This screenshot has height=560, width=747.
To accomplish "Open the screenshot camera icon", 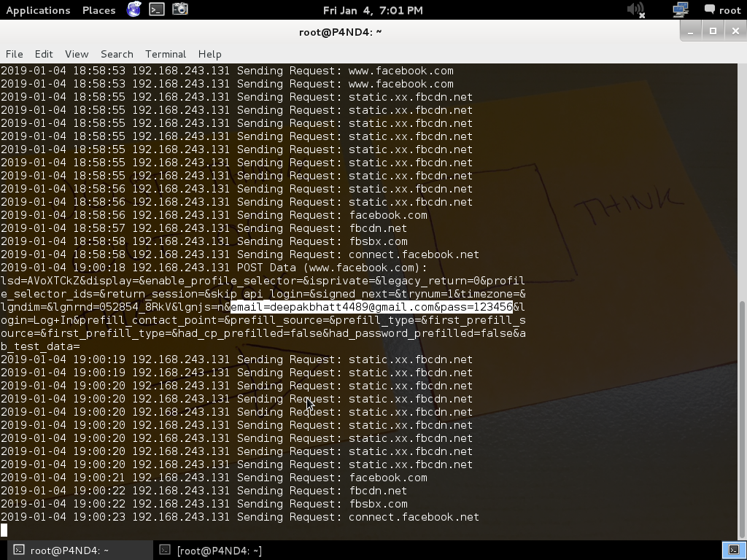I will [180, 9].
